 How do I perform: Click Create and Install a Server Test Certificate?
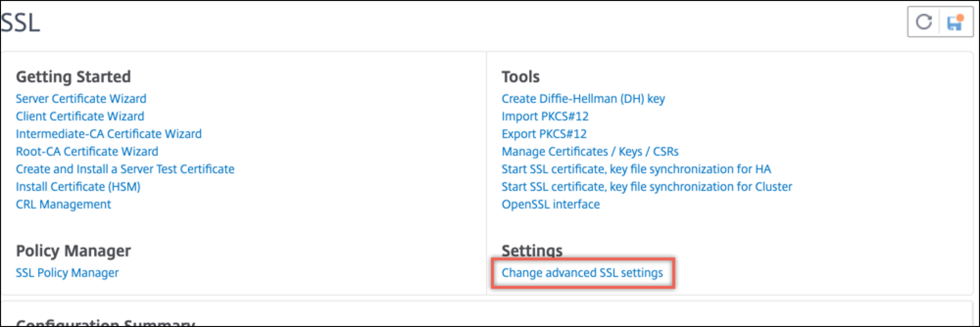click(x=125, y=169)
